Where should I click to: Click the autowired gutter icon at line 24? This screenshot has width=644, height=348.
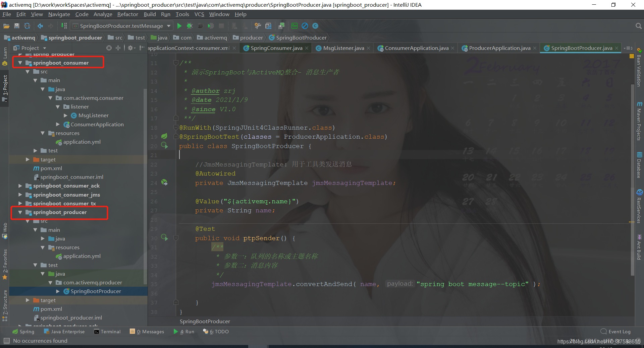164,183
